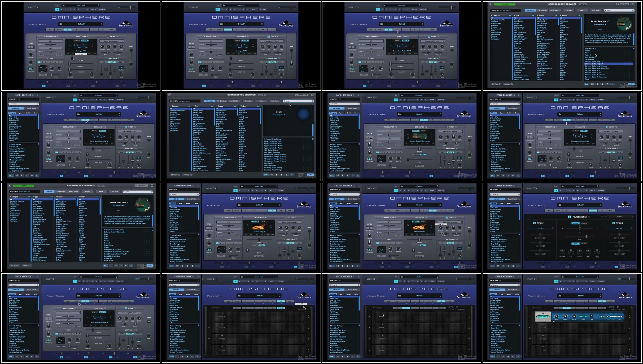Click the MORE link on Ultra Chorus
The width and height of the screenshot is (643, 364).
(620, 320)
